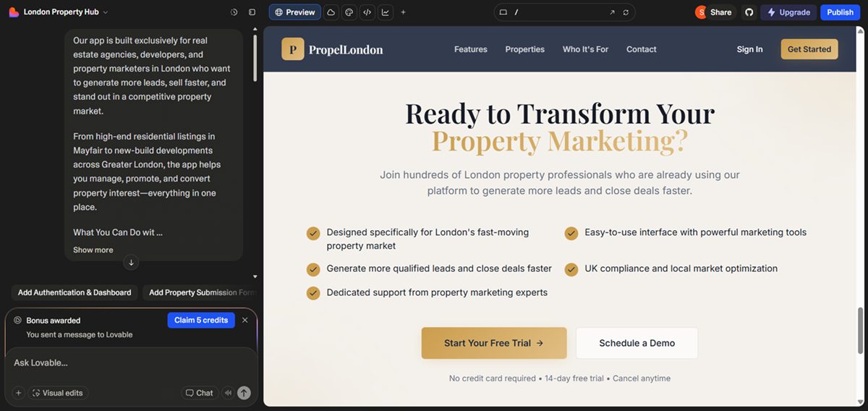Open the preview in a new tab

tap(612, 12)
